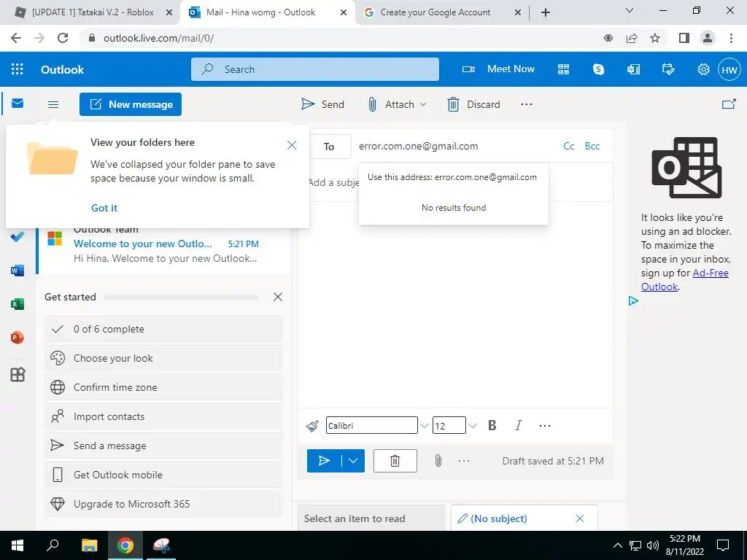747x560 pixels.
Task: Close the View your folders tip
Action: click(292, 145)
